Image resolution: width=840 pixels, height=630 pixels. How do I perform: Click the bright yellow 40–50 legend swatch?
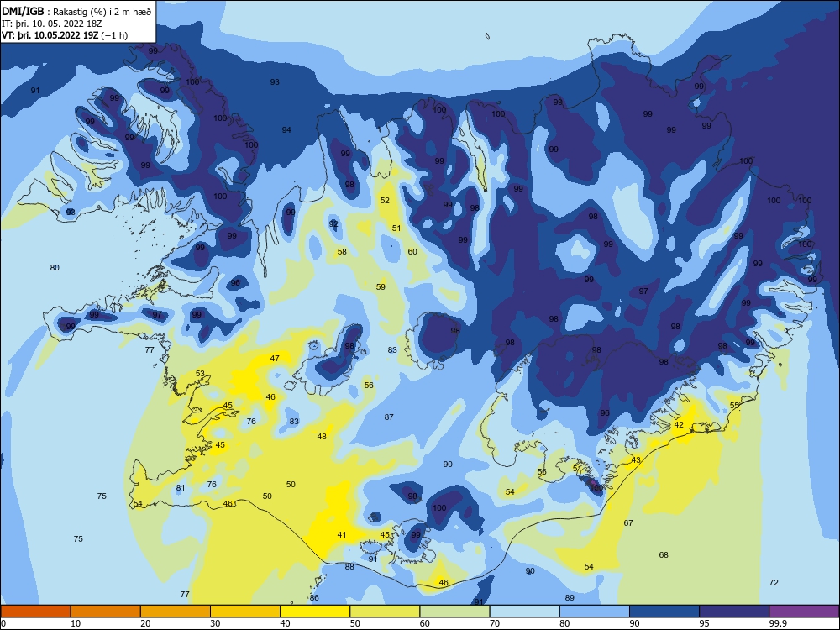tap(315, 612)
